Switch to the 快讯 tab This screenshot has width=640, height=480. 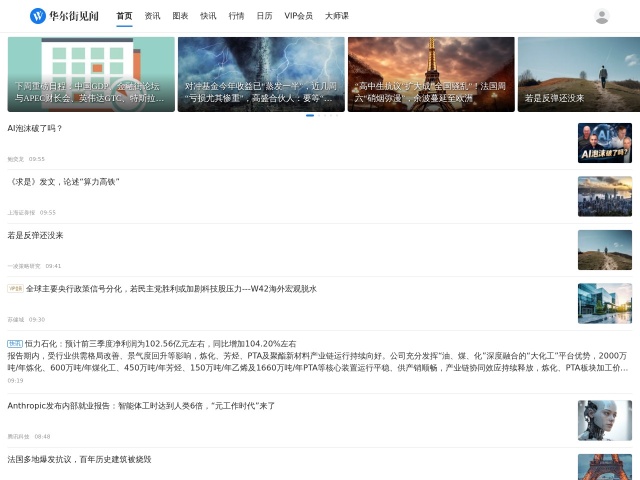(x=208, y=16)
